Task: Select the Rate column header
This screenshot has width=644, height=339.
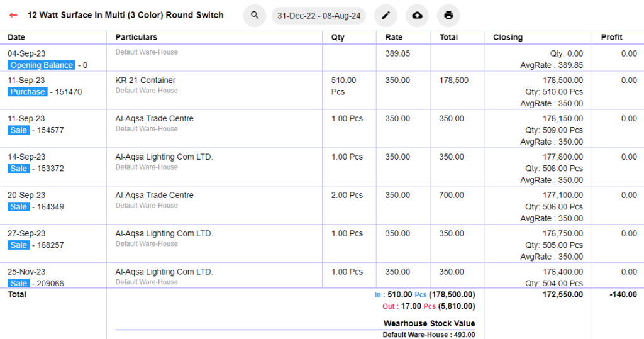Action: 394,37
